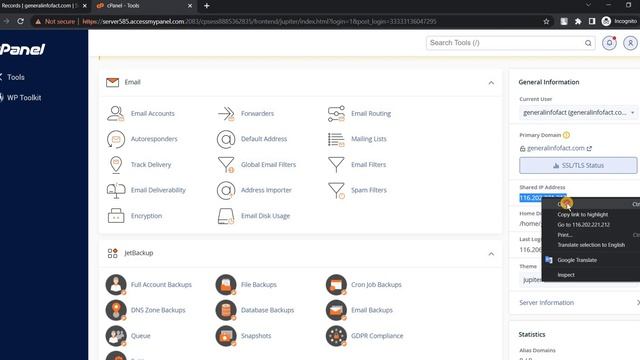Select Google Translate menu entry
The height and width of the screenshot is (360, 640).
(x=577, y=260)
